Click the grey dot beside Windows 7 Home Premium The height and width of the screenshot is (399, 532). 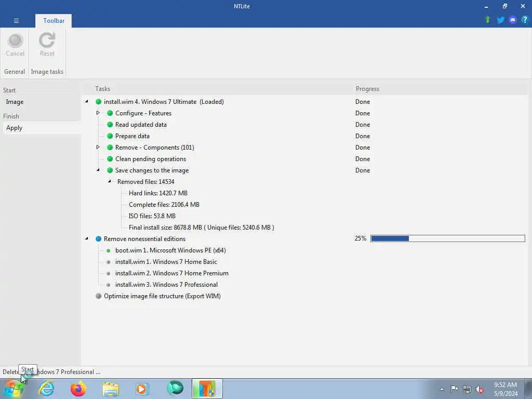108,273
